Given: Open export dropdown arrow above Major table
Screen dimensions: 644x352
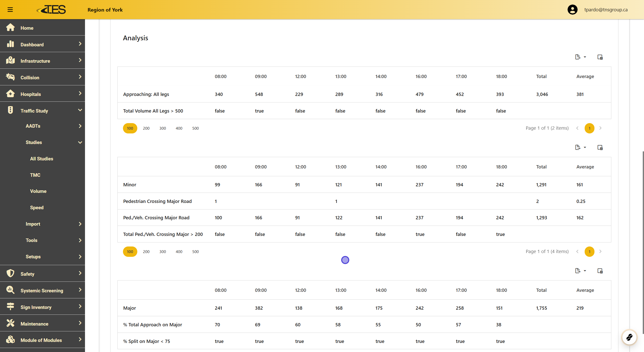Looking at the screenshot, I should 585,271.
